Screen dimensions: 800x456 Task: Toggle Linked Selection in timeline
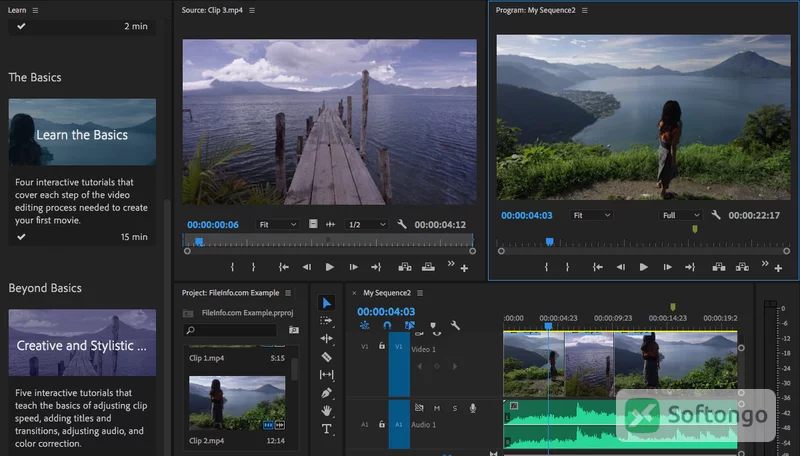pyautogui.click(x=410, y=325)
